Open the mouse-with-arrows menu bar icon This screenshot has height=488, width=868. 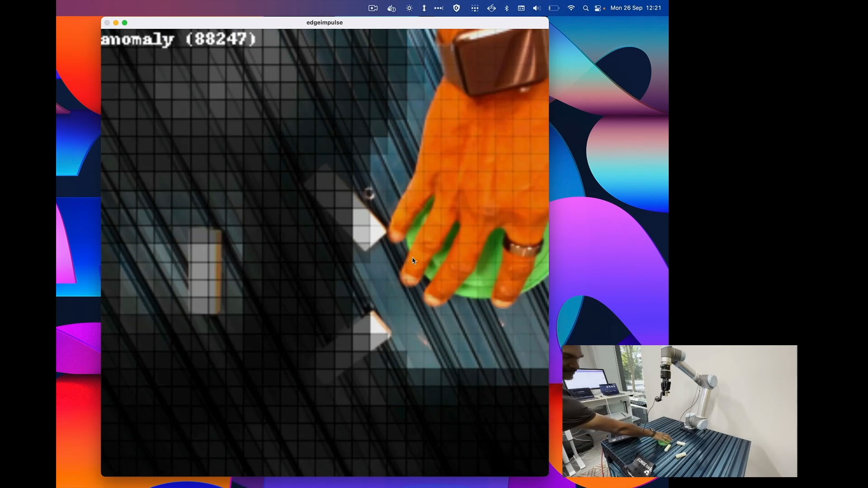click(491, 8)
